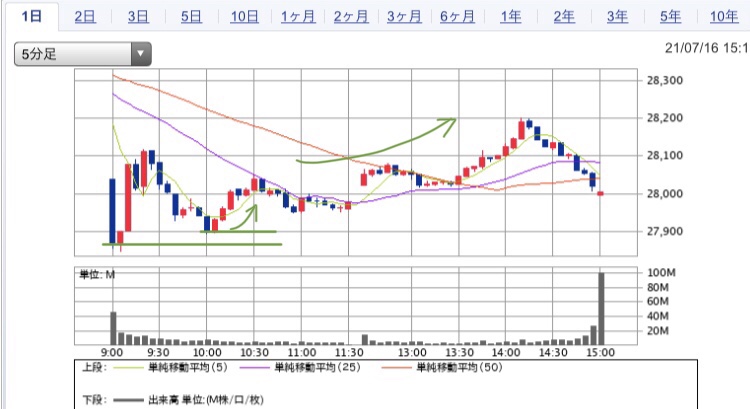View the 5年 chart tab

(670, 17)
